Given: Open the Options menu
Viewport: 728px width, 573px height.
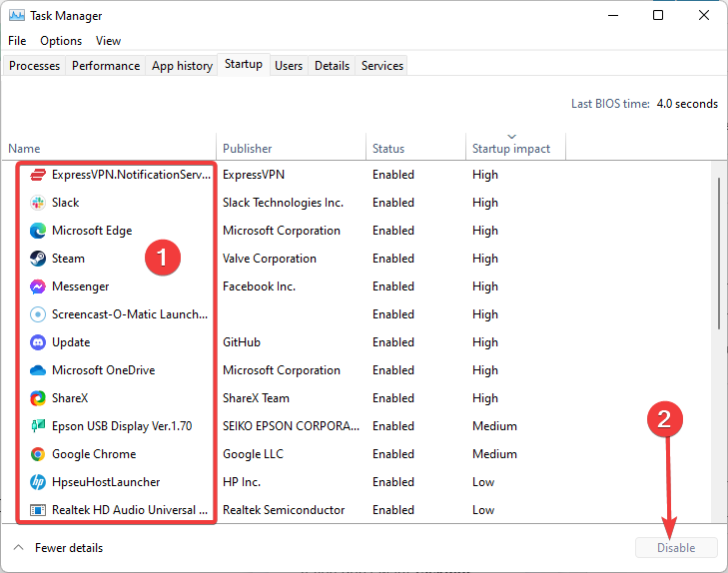Looking at the screenshot, I should pyautogui.click(x=61, y=41).
